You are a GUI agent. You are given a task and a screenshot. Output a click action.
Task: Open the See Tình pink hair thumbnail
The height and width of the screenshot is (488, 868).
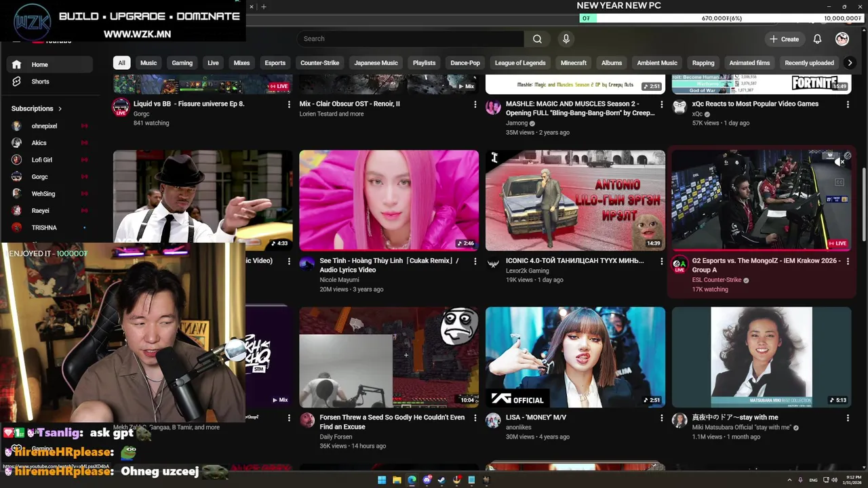(x=389, y=200)
